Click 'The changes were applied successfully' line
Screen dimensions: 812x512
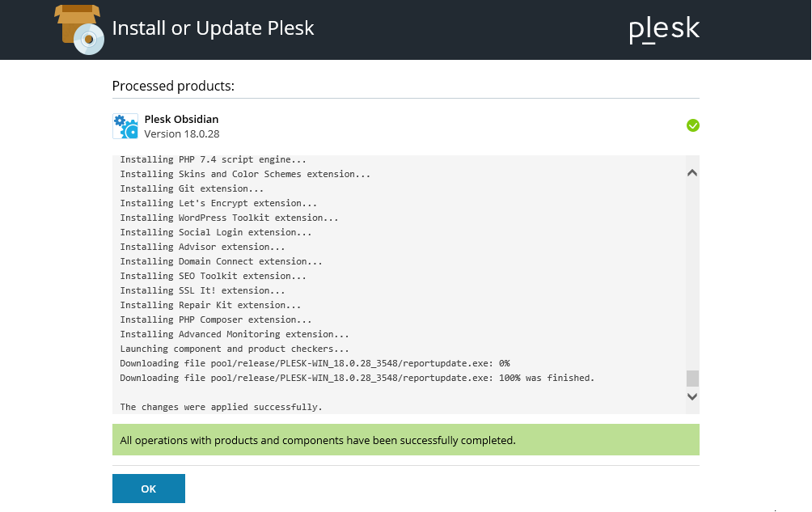pos(221,407)
